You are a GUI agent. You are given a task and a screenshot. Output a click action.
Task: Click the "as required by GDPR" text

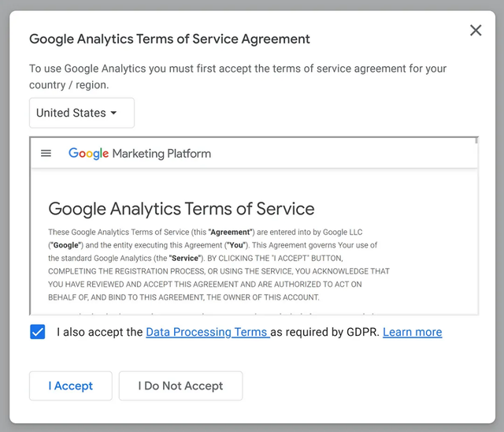click(x=324, y=332)
